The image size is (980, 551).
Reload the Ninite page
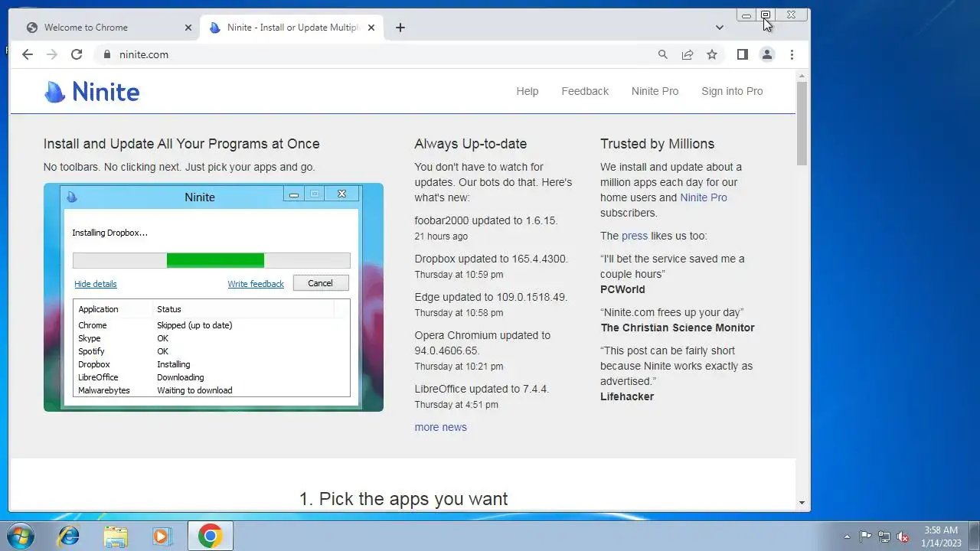[x=77, y=54]
